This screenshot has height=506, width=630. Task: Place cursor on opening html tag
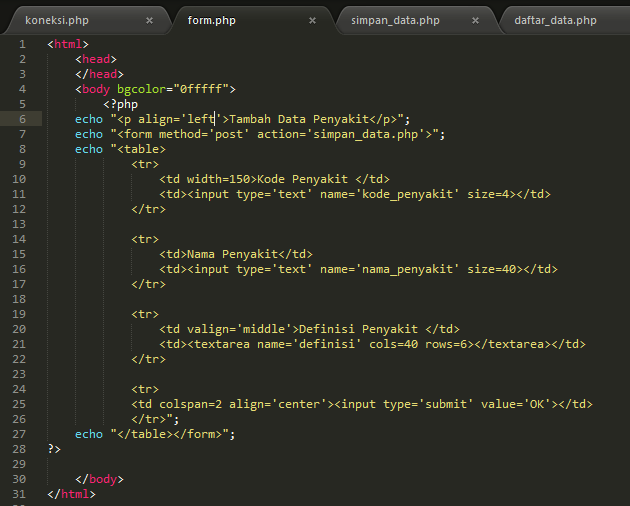click(68, 44)
